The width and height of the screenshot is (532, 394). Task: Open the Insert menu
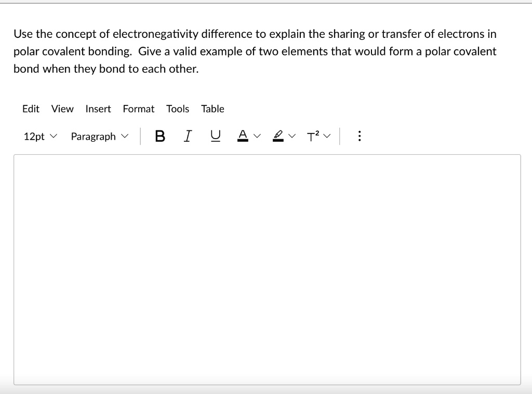(x=98, y=109)
